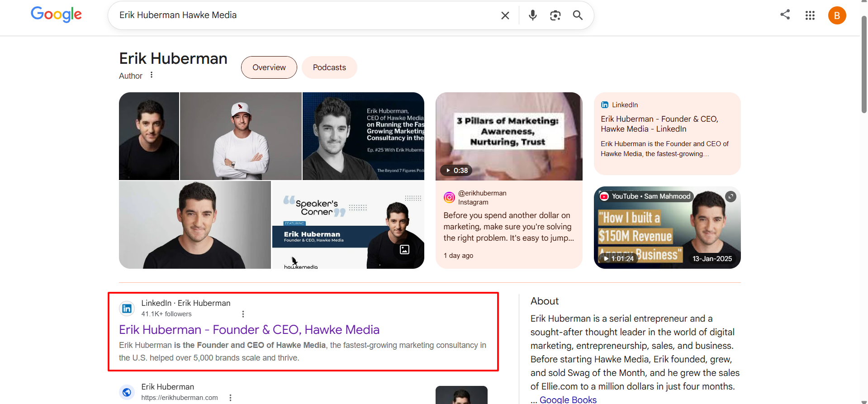Image resolution: width=868 pixels, height=404 pixels.
Task: Click the Instagram icon by @erikhuberman
Action: (449, 197)
